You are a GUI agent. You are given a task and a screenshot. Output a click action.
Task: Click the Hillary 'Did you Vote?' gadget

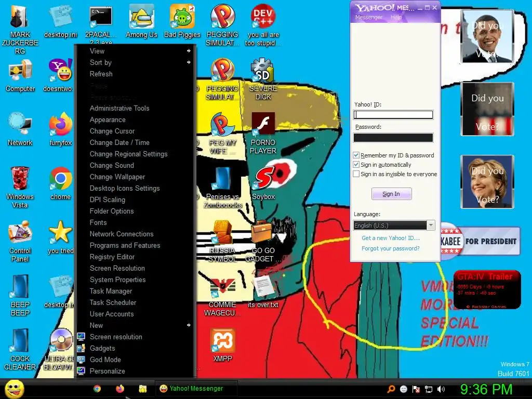[x=487, y=181]
